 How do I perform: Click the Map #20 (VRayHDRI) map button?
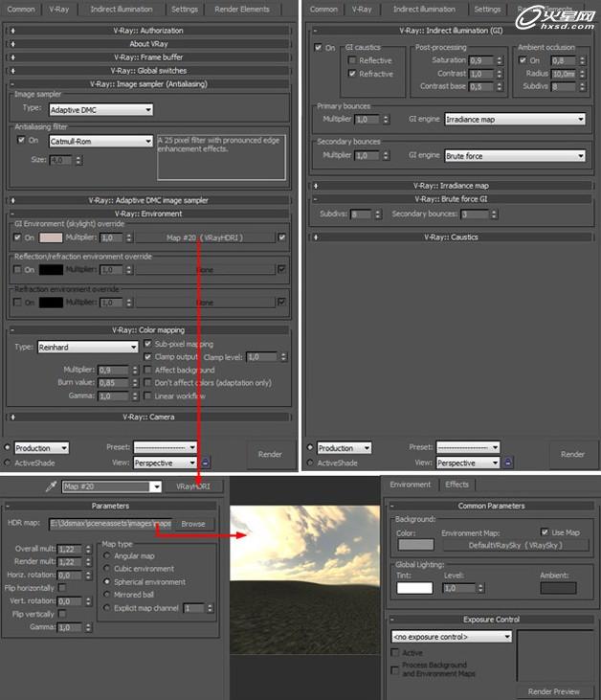pyautogui.click(x=205, y=237)
